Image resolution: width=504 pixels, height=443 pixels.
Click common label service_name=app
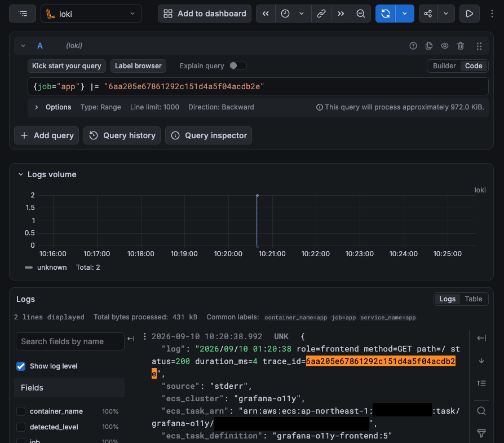click(x=388, y=318)
